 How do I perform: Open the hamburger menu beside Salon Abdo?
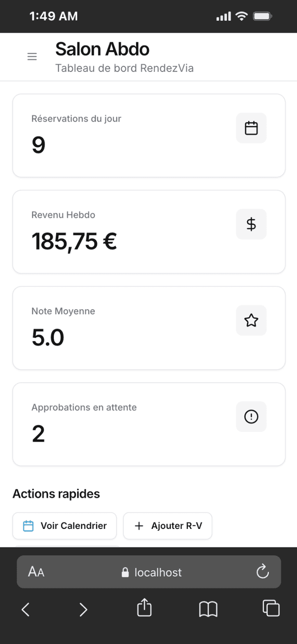[32, 57]
